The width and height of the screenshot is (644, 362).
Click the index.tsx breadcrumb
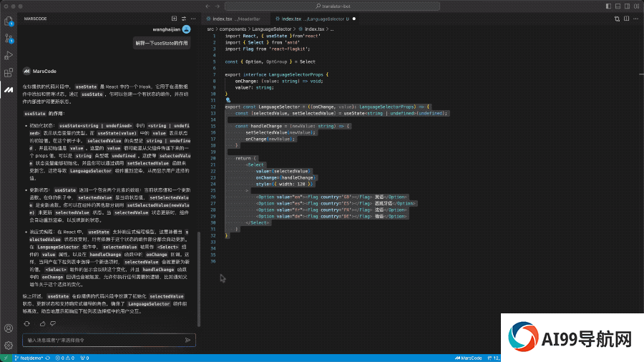pyautogui.click(x=311, y=29)
